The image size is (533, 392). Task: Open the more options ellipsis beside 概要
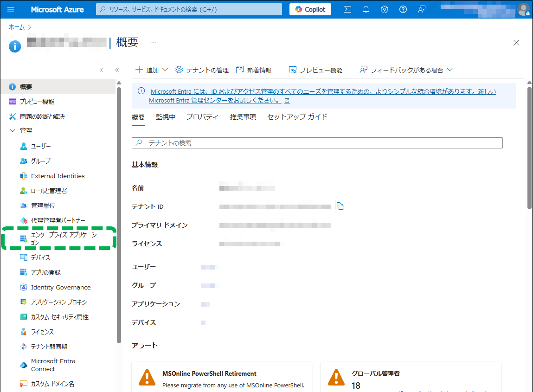pyautogui.click(x=153, y=43)
